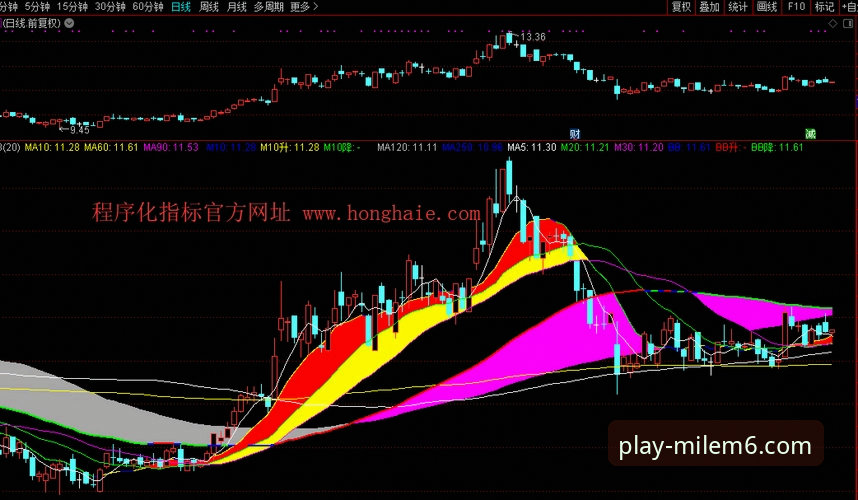
Task: Click the MA5: 11.30 indicator label
Action: point(532,147)
